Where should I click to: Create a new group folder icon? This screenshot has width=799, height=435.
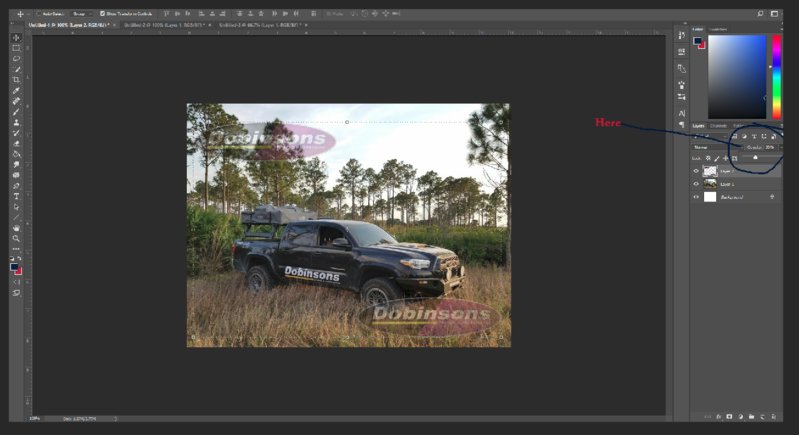tap(751, 417)
